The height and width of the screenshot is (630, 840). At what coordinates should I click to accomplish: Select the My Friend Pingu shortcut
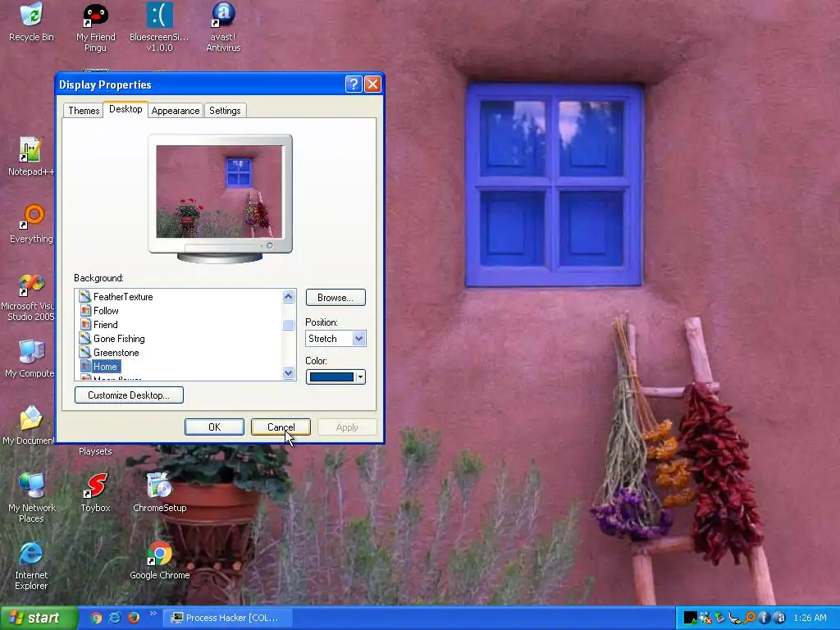pos(95,28)
